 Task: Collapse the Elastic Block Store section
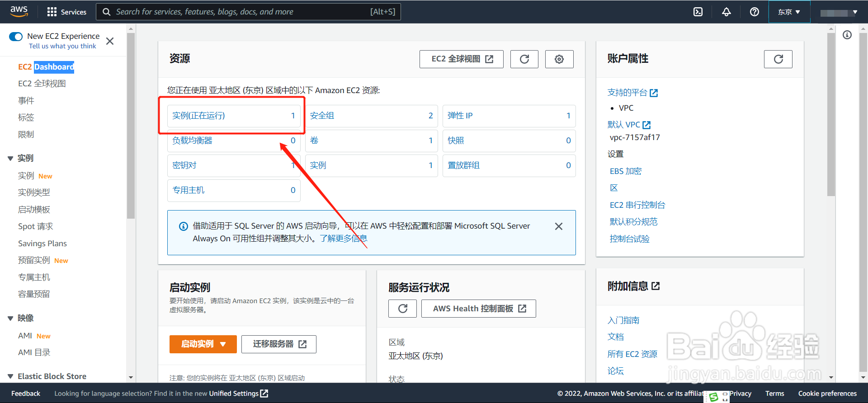pos(10,376)
